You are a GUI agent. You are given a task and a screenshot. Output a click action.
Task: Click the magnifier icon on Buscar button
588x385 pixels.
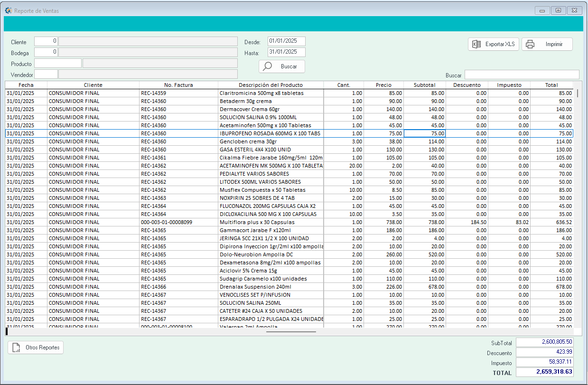[268, 66]
